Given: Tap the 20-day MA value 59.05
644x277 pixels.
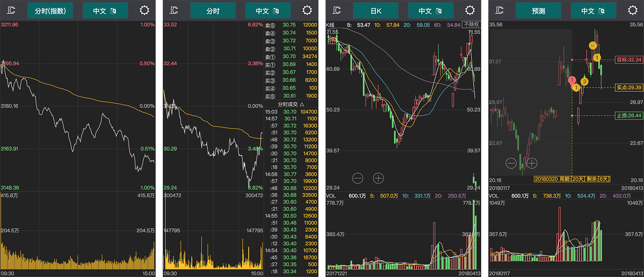Looking at the screenshot, I should [424, 25].
